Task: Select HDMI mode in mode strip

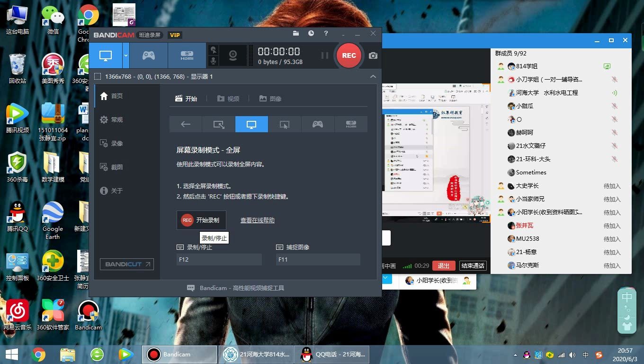Action: [x=351, y=124]
